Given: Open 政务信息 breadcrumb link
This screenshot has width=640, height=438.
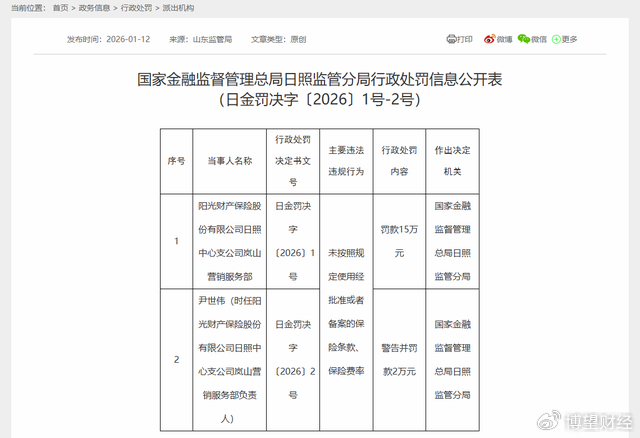Looking at the screenshot, I should (x=94, y=8).
